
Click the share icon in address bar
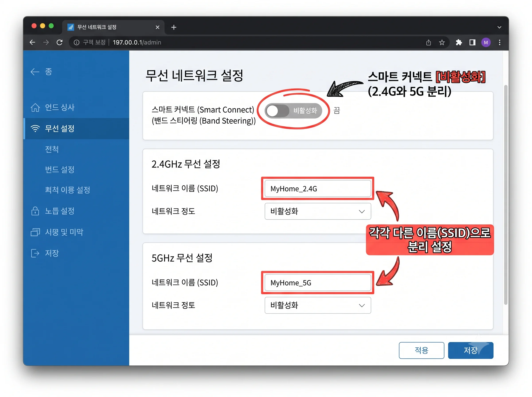click(x=428, y=43)
